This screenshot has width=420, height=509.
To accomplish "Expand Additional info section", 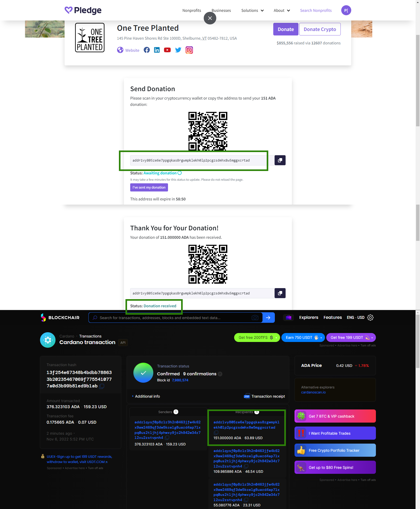I will pyautogui.click(x=146, y=396).
